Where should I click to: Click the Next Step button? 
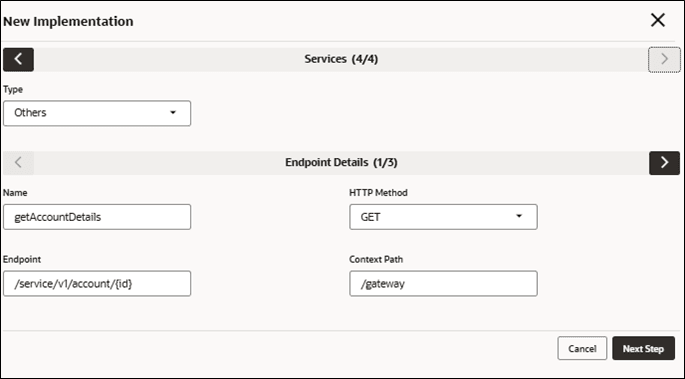643,348
